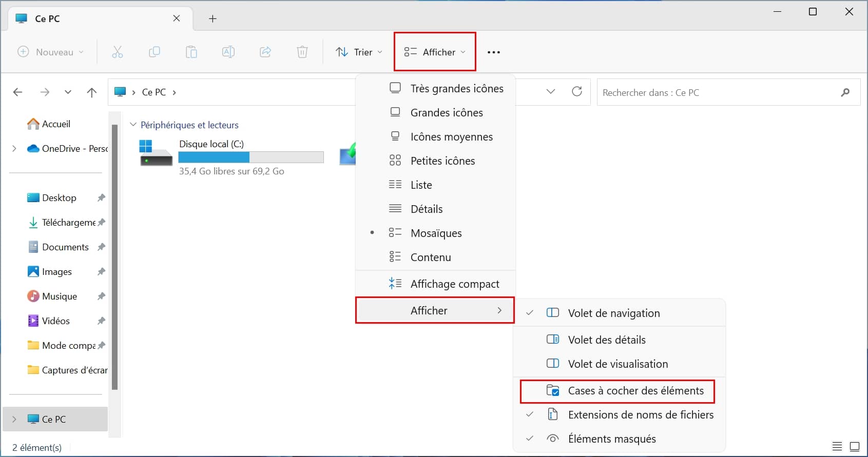Choose Très grandes icônes view
The height and width of the screenshot is (457, 868).
coord(456,88)
